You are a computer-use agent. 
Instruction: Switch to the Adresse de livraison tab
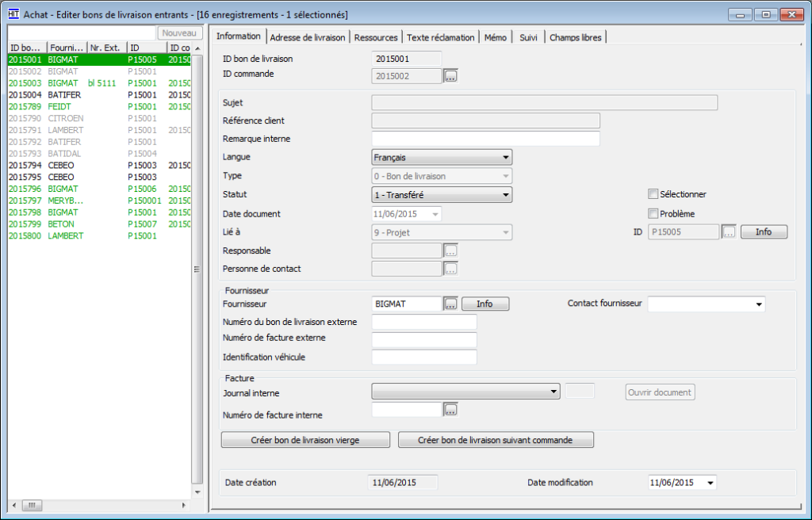tap(308, 37)
